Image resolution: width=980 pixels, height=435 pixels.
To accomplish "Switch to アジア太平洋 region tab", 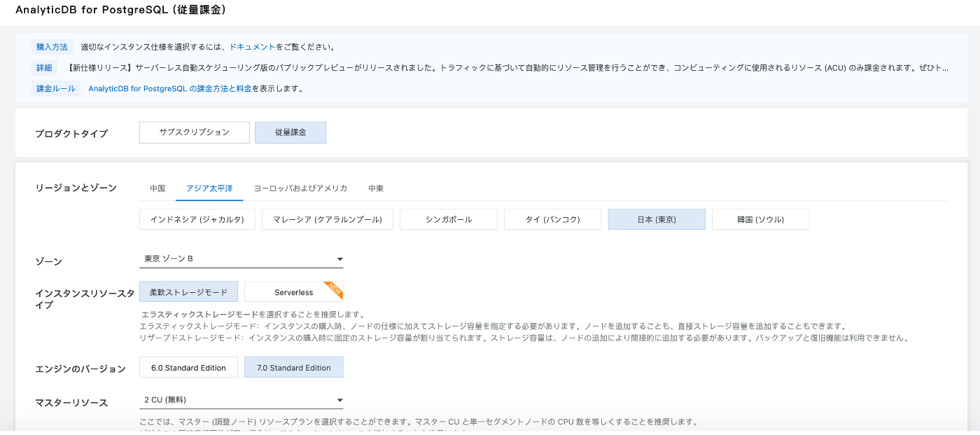I will [209, 188].
